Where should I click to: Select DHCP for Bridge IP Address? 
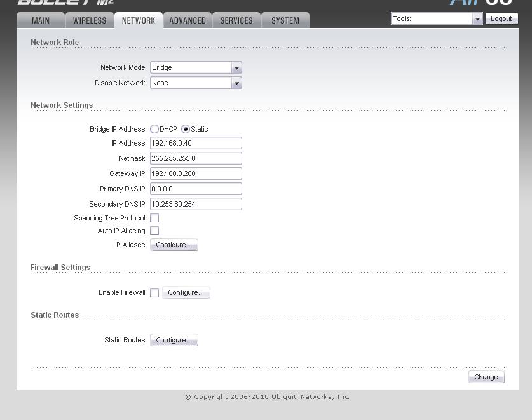[154, 129]
